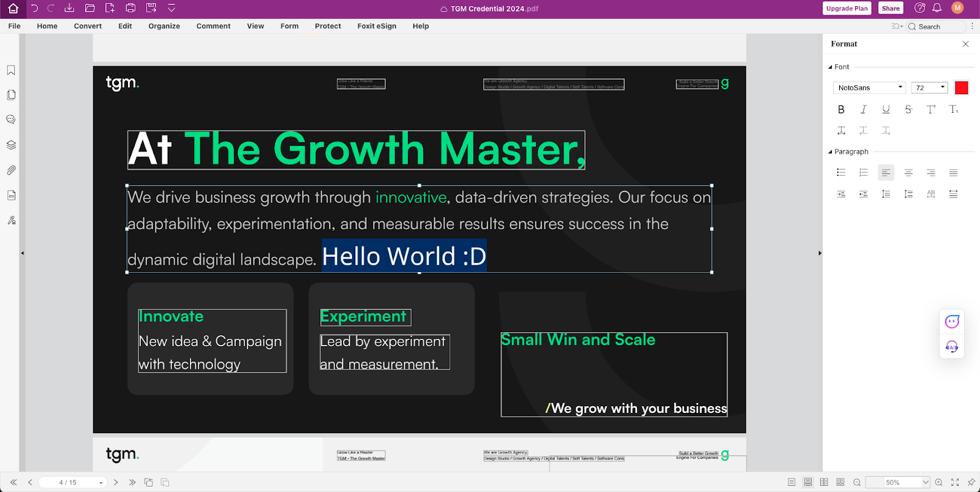The height and width of the screenshot is (492, 980).
Task: Apply numbered list formatting
Action: (864, 173)
